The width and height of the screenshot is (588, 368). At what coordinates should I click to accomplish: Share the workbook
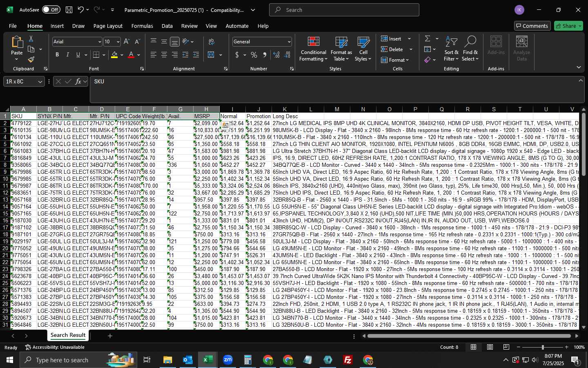point(568,26)
